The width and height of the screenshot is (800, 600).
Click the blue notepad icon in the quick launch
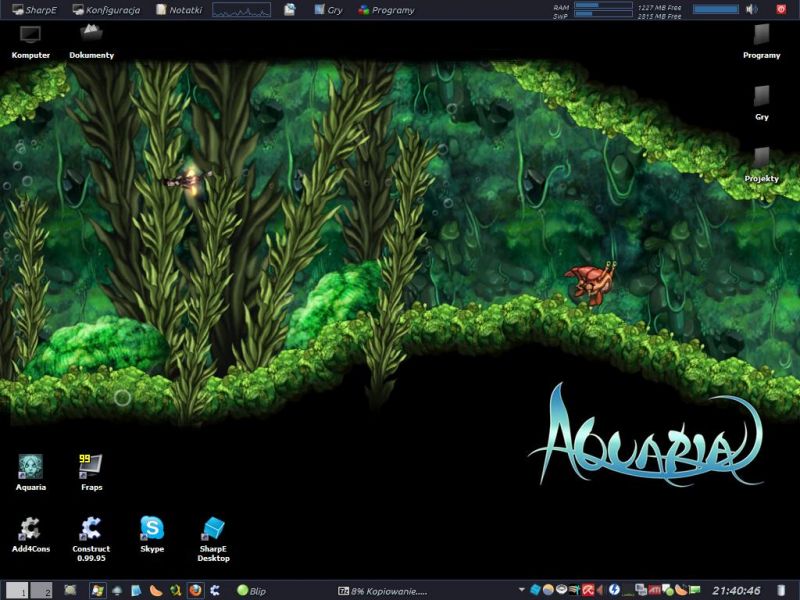[136, 590]
